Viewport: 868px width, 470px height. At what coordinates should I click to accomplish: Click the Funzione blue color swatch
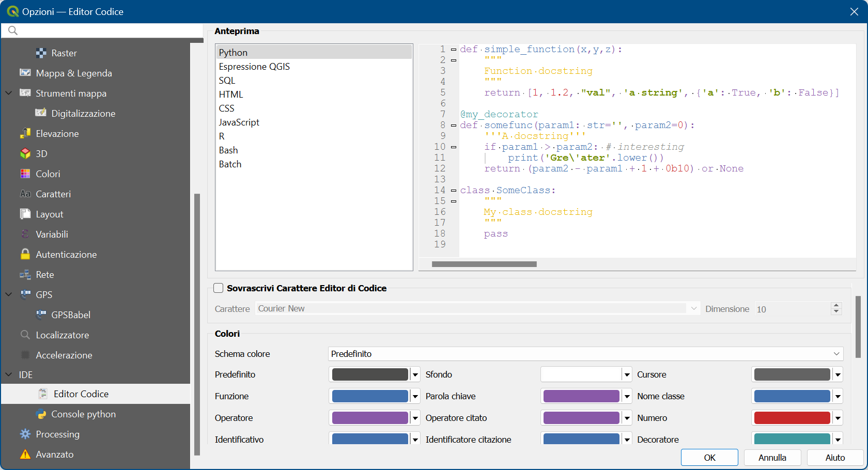coord(370,396)
